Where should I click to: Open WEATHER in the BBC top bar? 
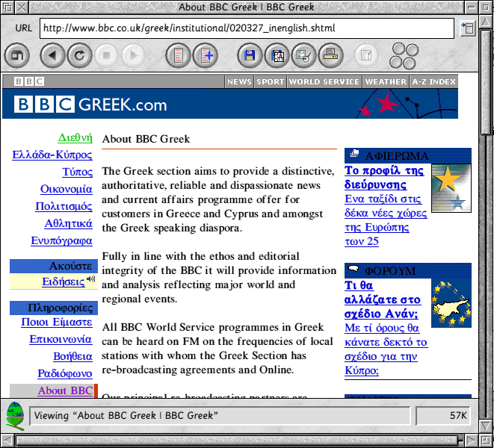point(386,81)
